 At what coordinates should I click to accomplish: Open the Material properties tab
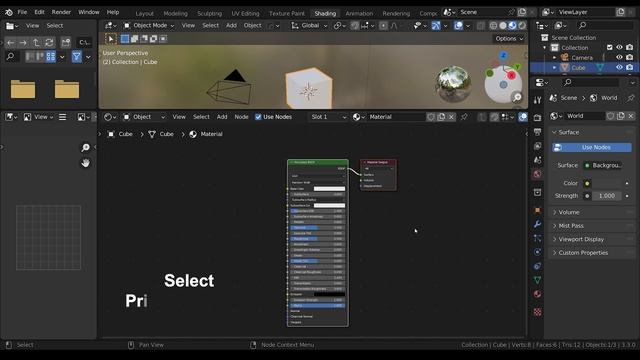click(x=538, y=294)
